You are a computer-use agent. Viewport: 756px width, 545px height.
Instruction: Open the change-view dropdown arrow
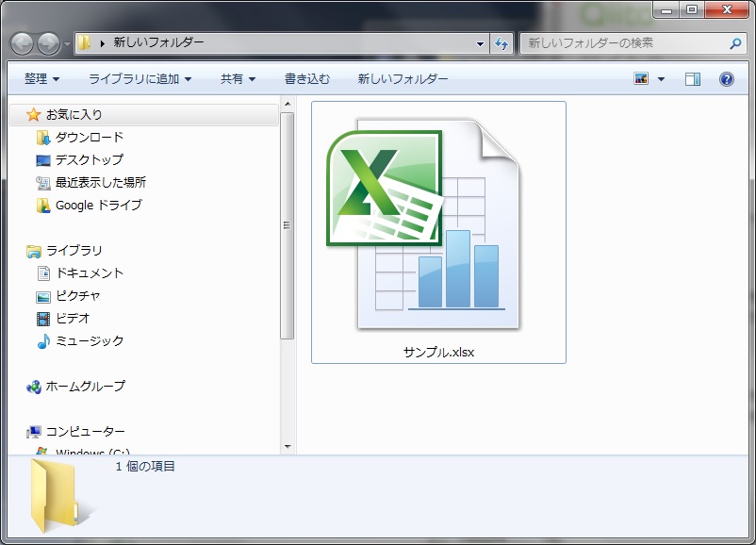tap(660, 78)
